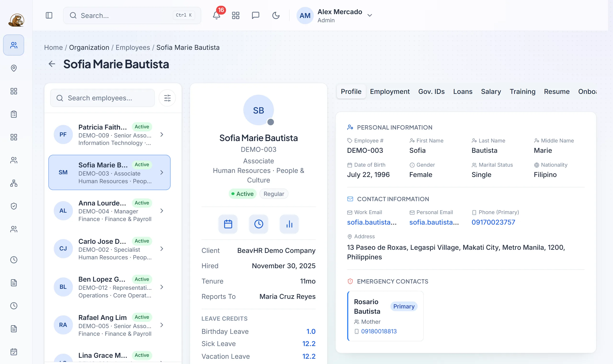Open Rafael Ang Lim row chevron
The height and width of the screenshot is (364, 613).
point(162,325)
